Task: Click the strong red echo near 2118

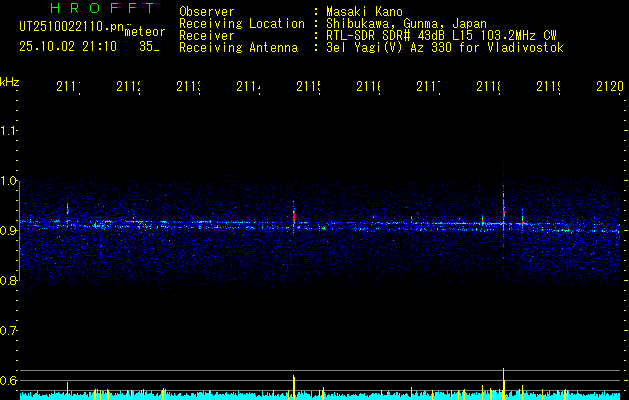Action: click(503, 211)
